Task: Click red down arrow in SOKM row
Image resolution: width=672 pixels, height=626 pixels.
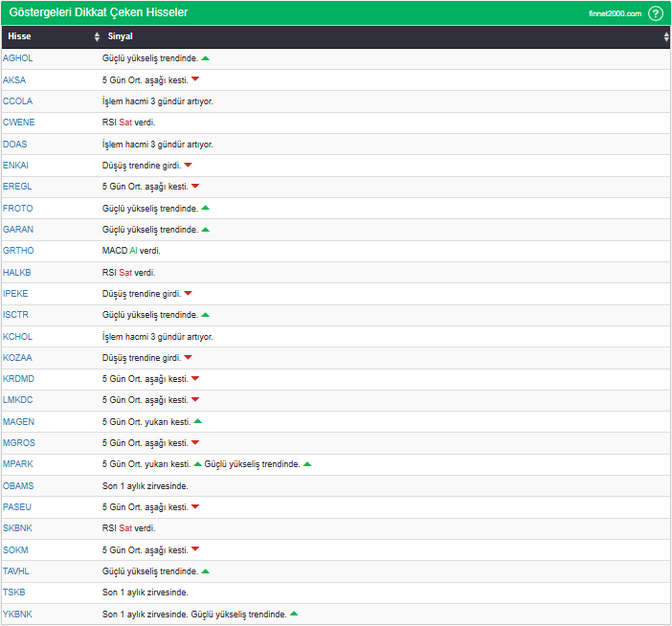Action: [x=195, y=549]
